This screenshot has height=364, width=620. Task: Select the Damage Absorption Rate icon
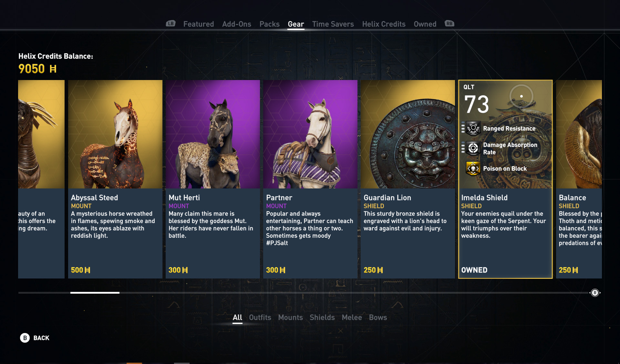click(x=473, y=148)
